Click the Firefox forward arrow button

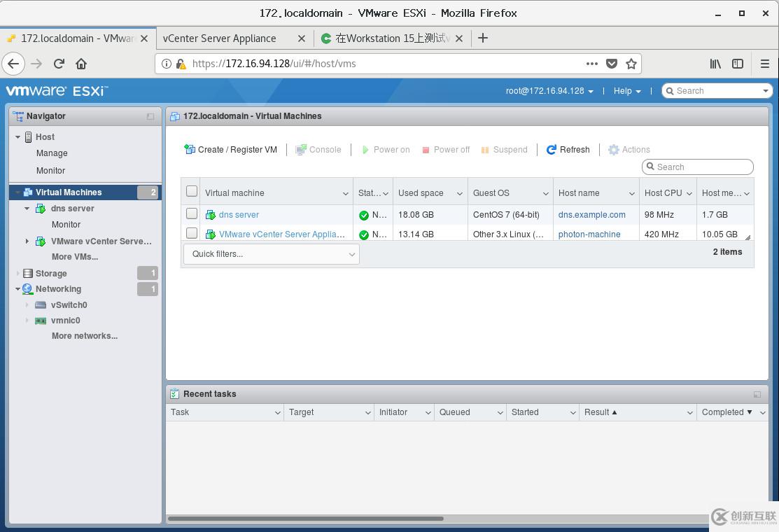[36, 64]
